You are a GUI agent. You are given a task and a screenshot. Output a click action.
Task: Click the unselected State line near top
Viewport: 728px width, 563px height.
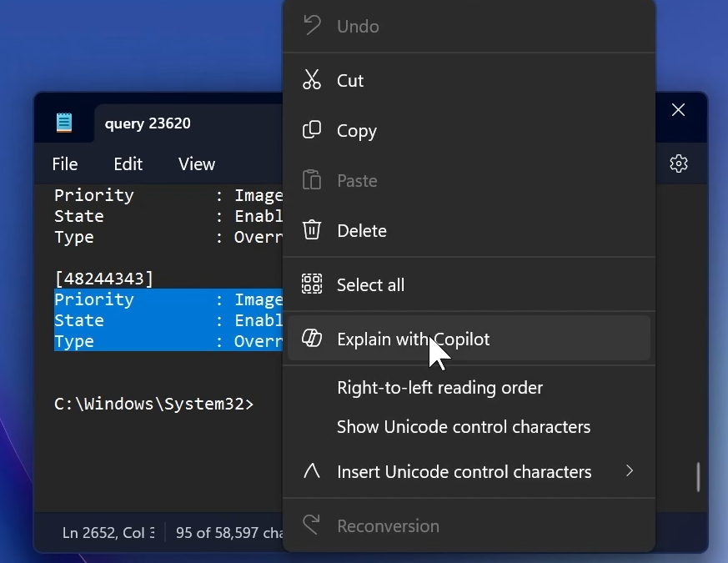tap(168, 216)
